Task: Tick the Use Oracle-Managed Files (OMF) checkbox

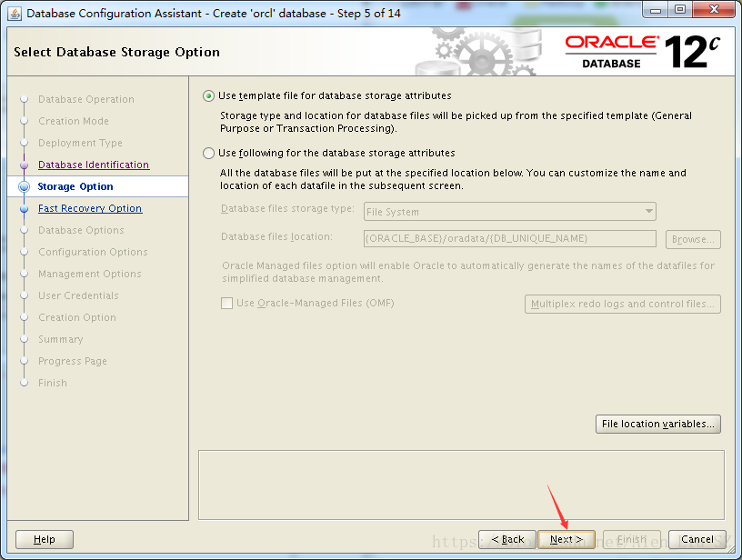Action: (226, 303)
